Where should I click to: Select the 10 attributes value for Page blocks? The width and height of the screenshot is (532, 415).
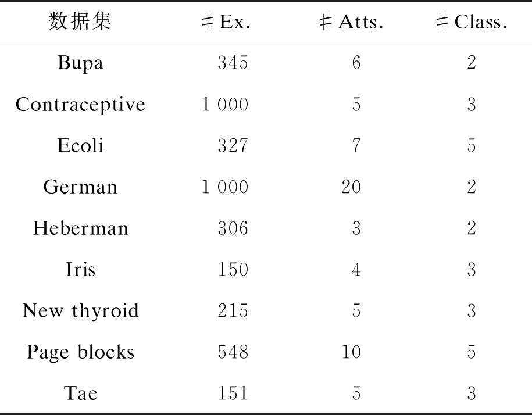351,352
